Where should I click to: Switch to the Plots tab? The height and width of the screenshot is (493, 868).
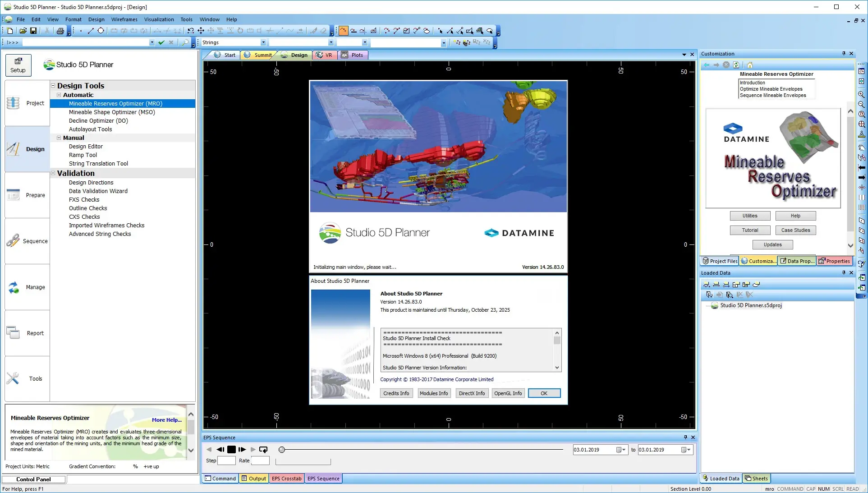click(x=353, y=55)
